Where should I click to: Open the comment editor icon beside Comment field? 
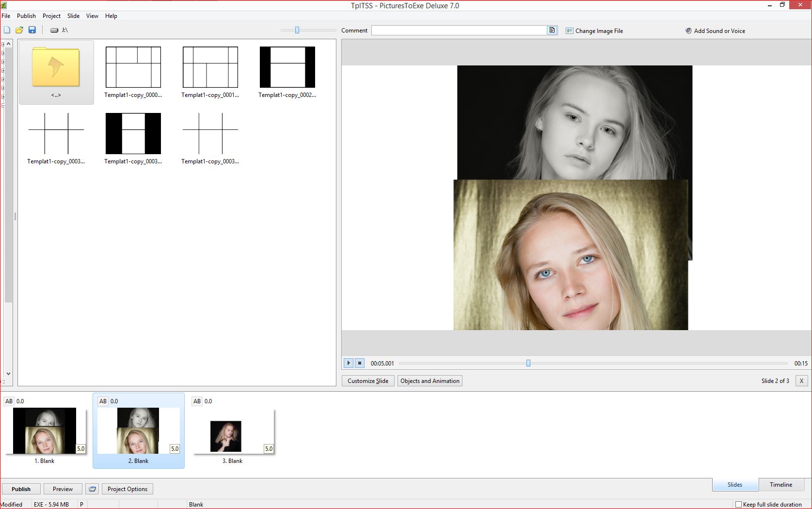click(x=552, y=30)
